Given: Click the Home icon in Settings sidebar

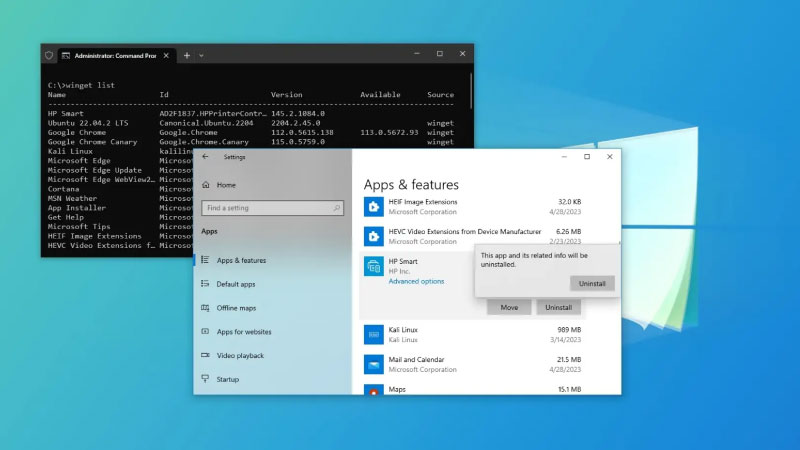Looking at the screenshot, I should click(x=206, y=185).
